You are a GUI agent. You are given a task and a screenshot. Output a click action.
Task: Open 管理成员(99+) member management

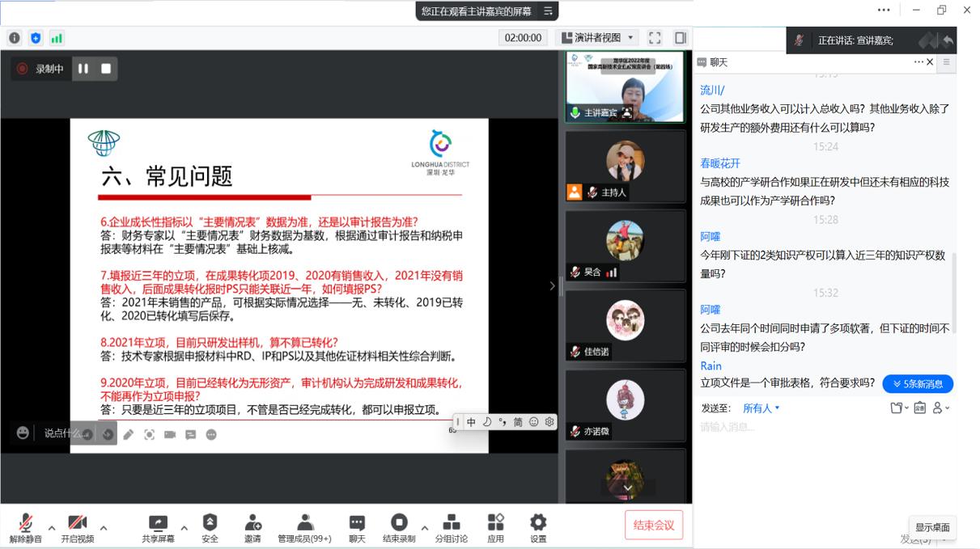[304, 523]
